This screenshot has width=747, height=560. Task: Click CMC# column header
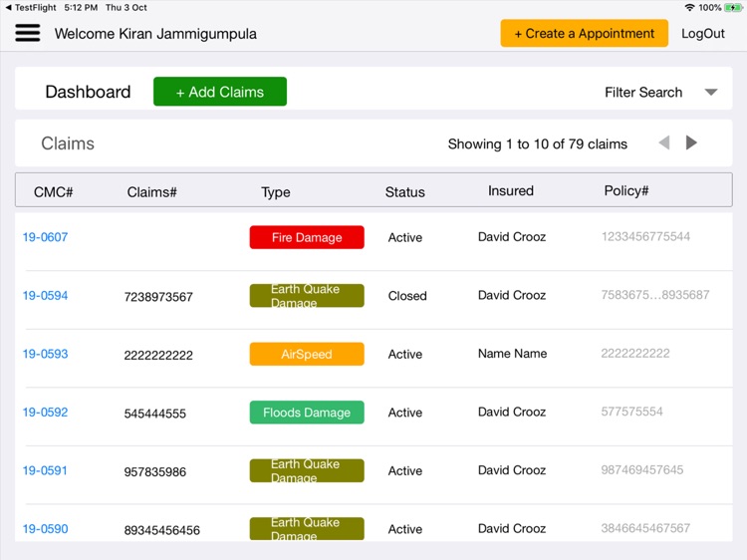click(x=54, y=192)
